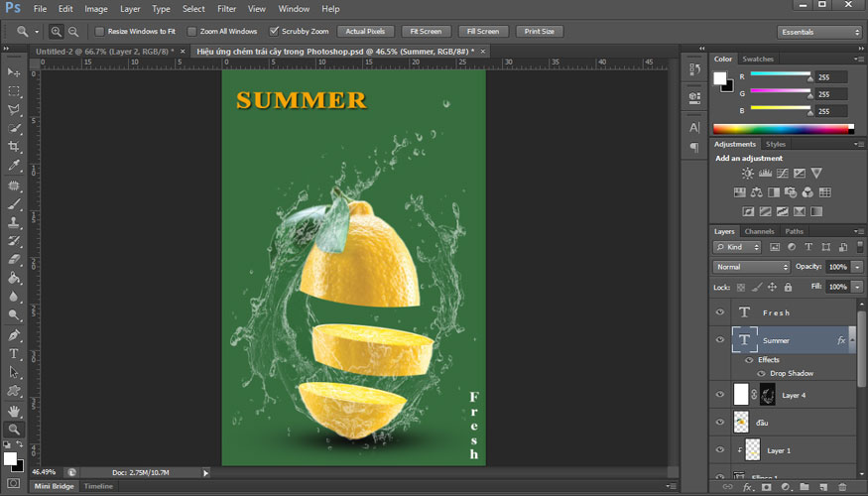Viewport: 868px width, 496px height.
Task: Hide the Summer text layer
Action: click(x=719, y=340)
